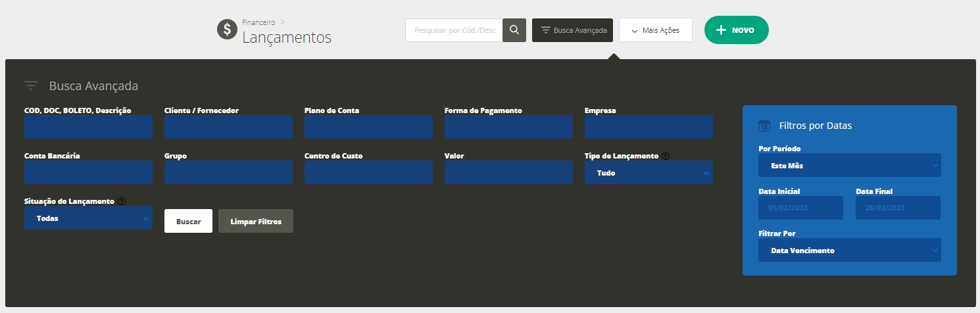Click help icon beside Tipo de Lançamento
The image size is (980, 313).
point(666,156)
